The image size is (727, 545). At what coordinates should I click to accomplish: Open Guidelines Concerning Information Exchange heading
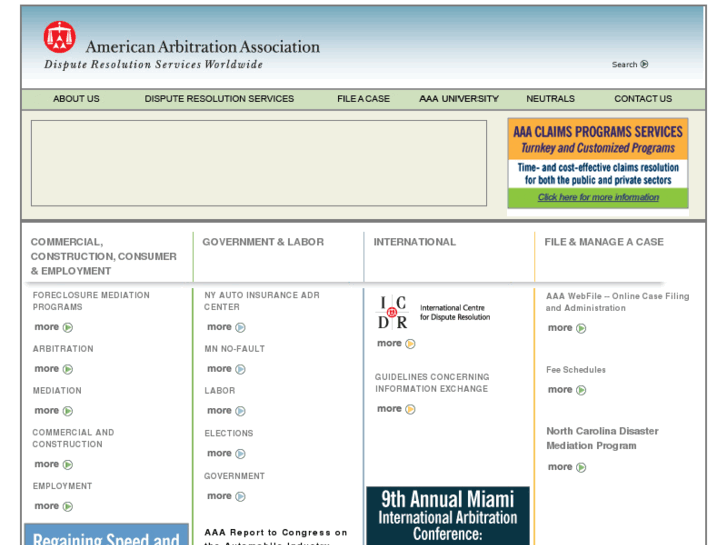click(x=432, y=383)
